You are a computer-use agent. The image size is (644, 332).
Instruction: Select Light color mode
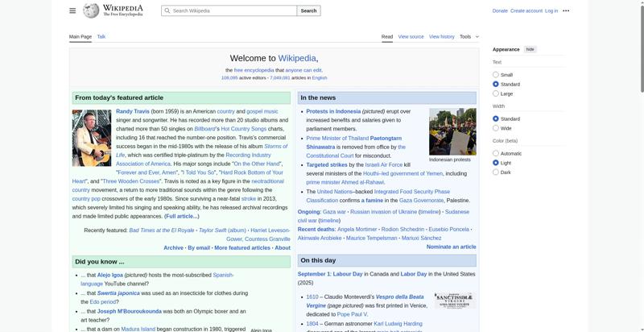[x=496, y=163]
